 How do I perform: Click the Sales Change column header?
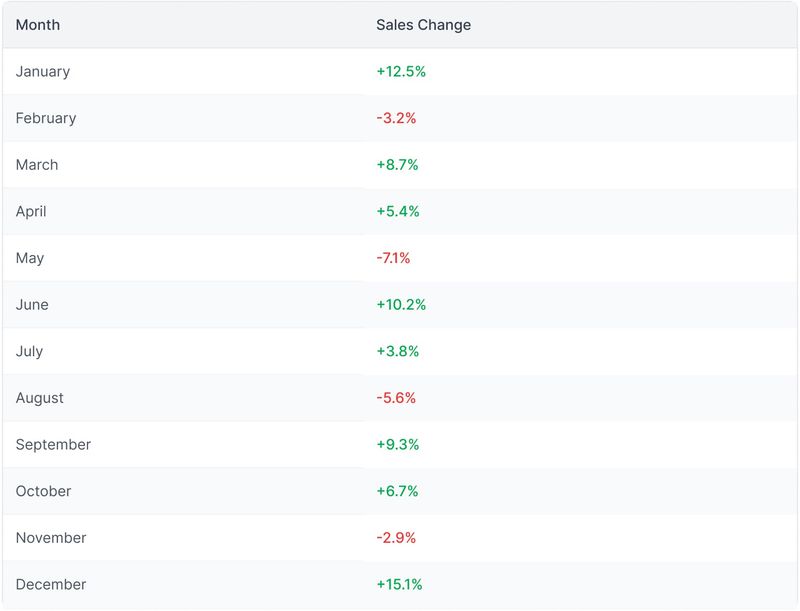pos(423,25)
